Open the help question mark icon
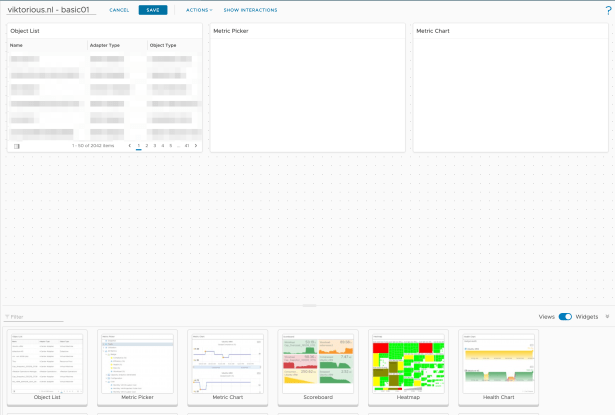615x415 pixels. [x=608, y=11]
